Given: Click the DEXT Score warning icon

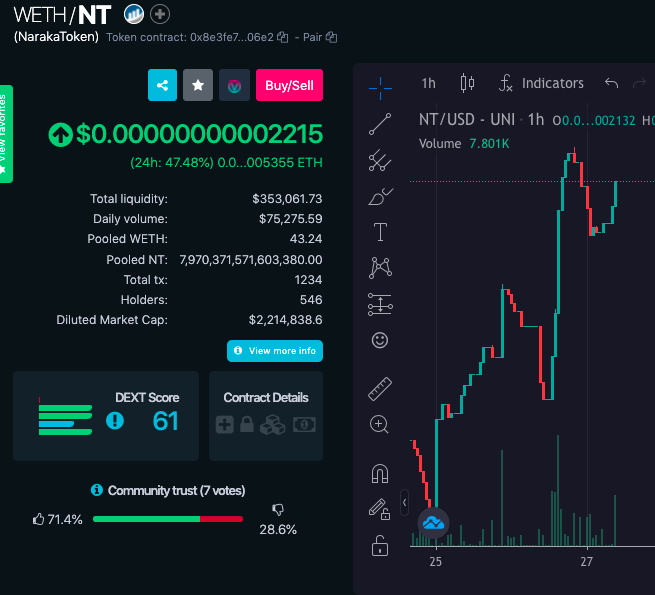Looking at the screenshot, I should pos(115,420).
